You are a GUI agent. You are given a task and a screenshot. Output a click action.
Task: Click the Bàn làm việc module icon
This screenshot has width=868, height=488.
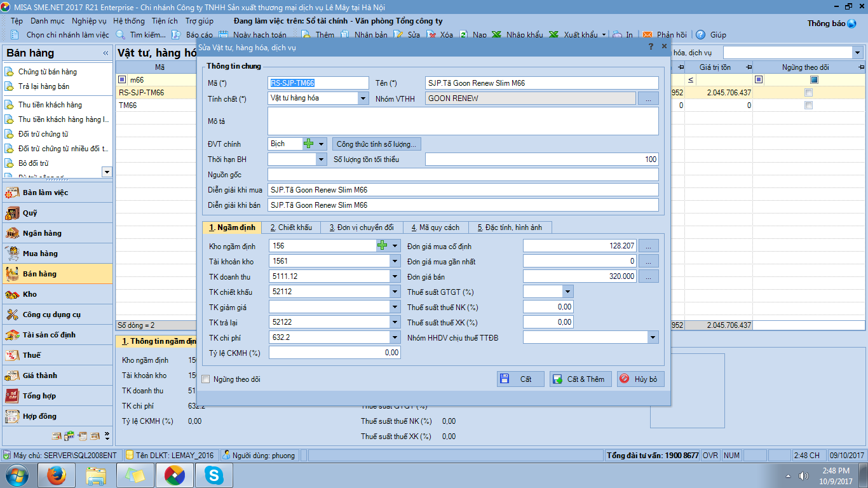click(x=12, y=193)
